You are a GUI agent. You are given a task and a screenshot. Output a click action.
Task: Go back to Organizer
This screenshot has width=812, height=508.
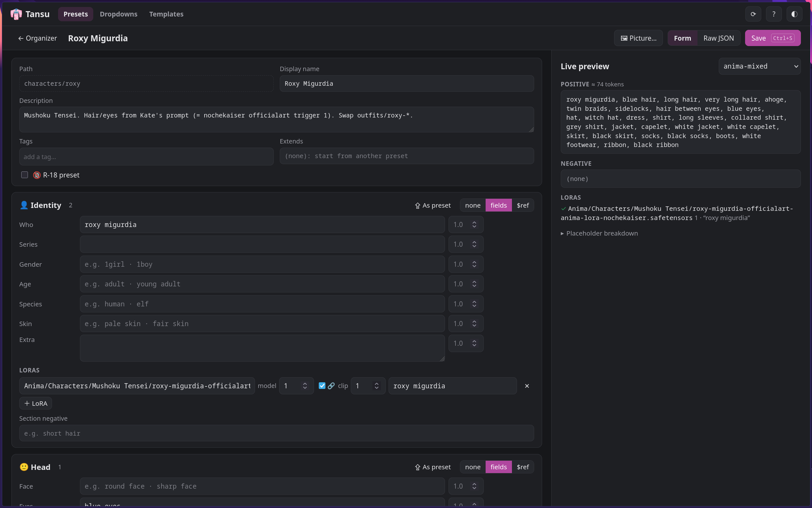[37, 38]
